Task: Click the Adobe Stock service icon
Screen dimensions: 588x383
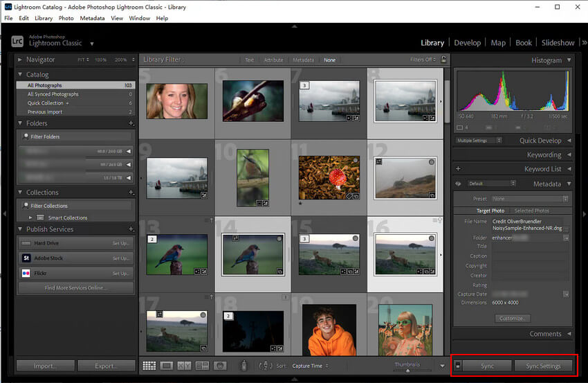Action: (26, 258)
